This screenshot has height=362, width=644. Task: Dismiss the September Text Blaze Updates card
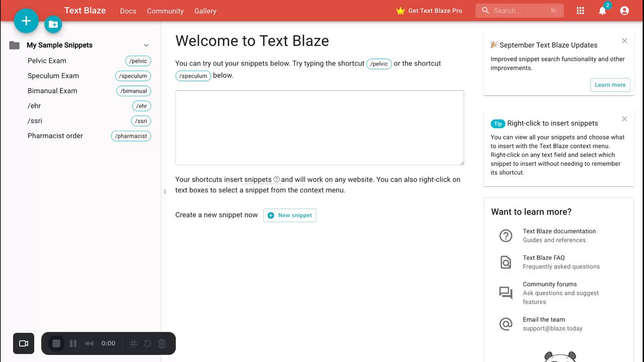tap(624, 41)
